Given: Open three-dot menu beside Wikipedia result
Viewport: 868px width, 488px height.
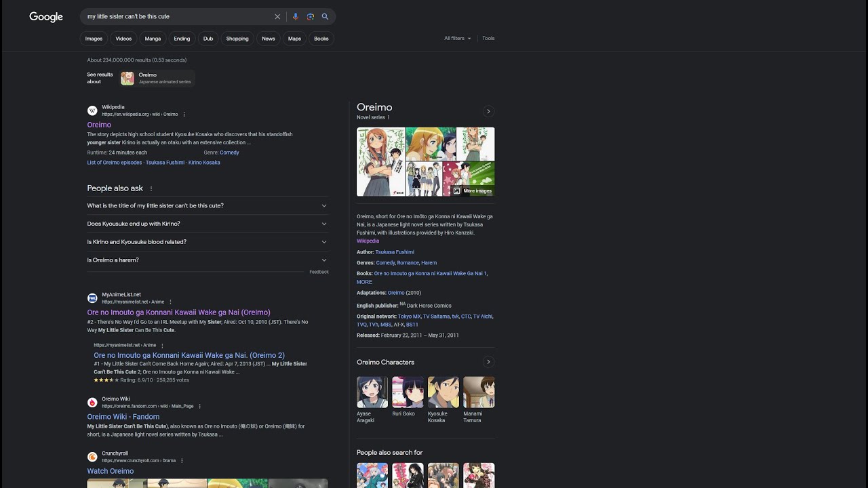Looking at the screenshot, I should (x=184, y=115).
